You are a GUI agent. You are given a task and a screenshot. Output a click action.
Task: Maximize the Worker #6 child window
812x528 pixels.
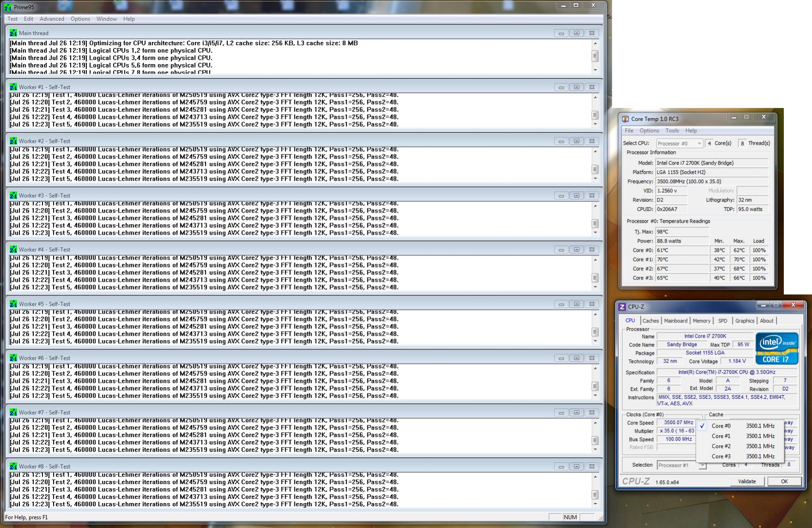tap(576, 358)
